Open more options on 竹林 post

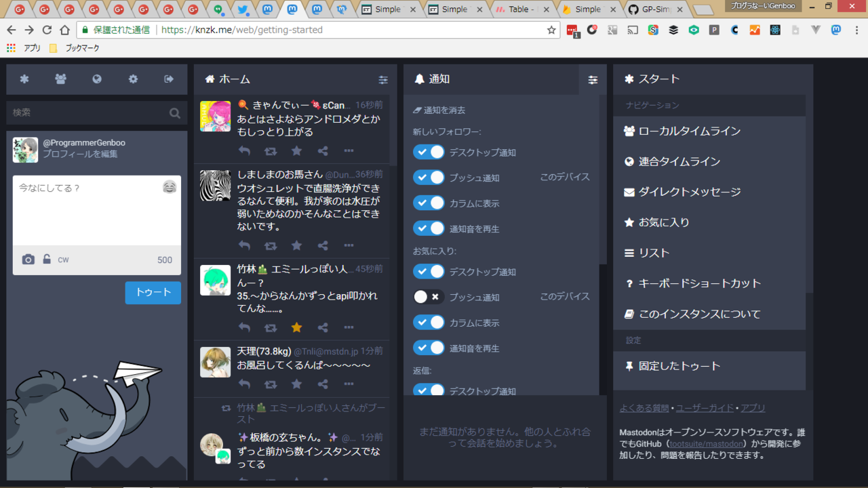point(349,327)
